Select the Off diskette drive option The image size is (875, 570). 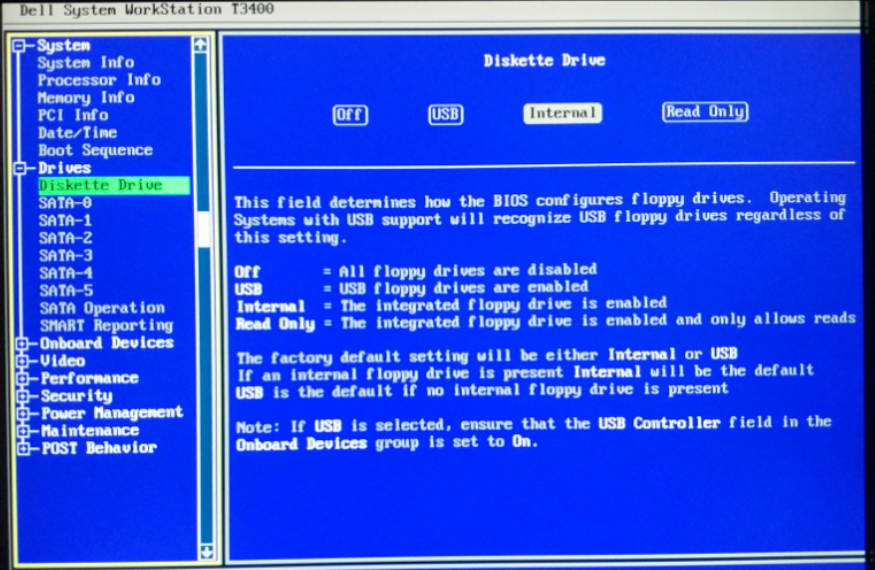tap(349, 114)
